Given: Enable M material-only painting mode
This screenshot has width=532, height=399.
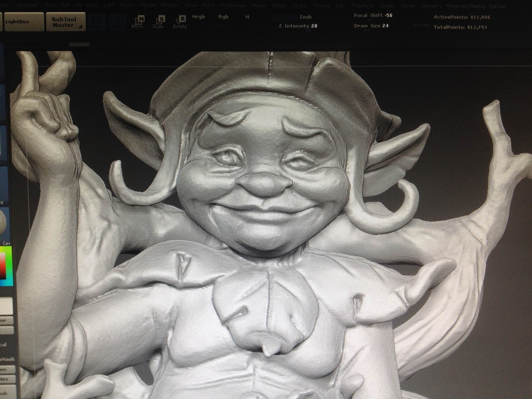Looking at the screenshot, I should pos(246,16).
